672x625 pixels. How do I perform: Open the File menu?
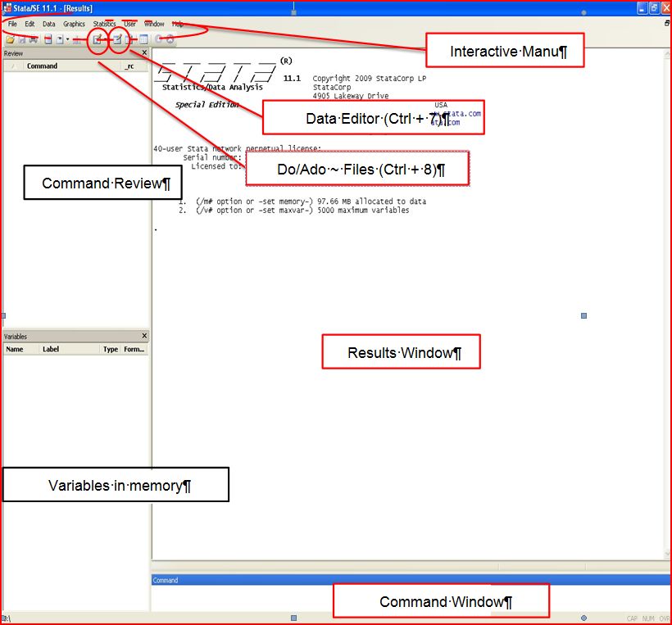[12, 24]
